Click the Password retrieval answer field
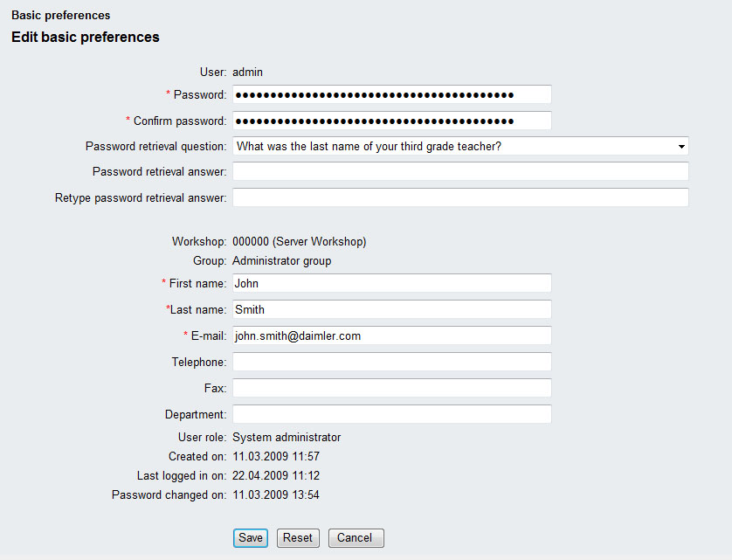 pos(460,171)
